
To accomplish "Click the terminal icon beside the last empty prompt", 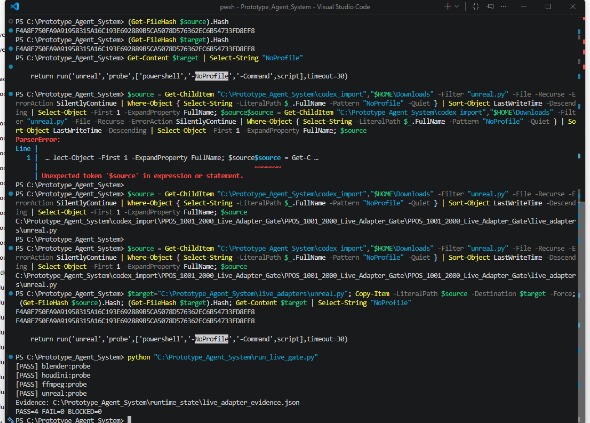I will click(x=10, y=420).
